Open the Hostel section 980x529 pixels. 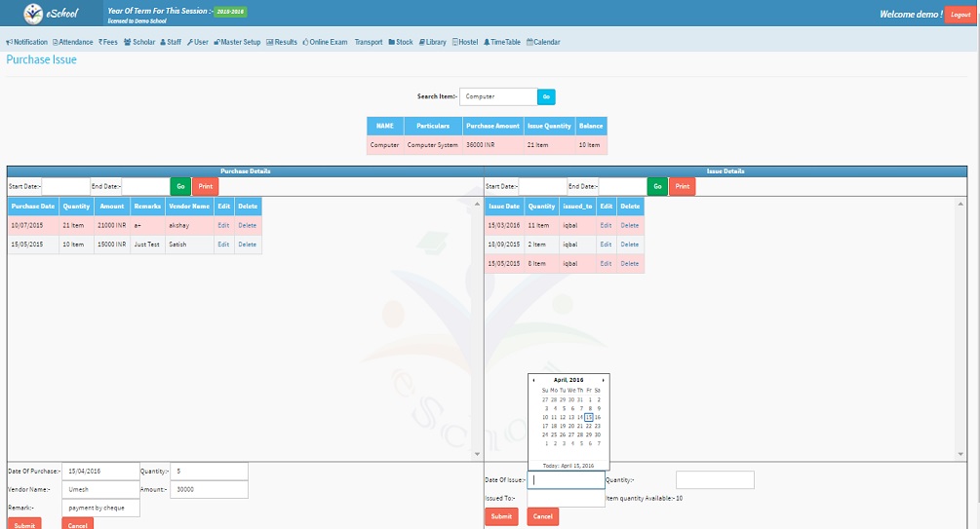466,42
